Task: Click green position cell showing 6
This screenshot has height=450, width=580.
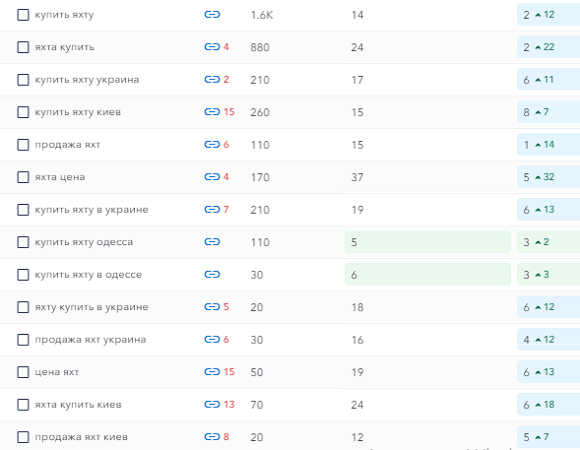Action: click(x=428, y=274)
